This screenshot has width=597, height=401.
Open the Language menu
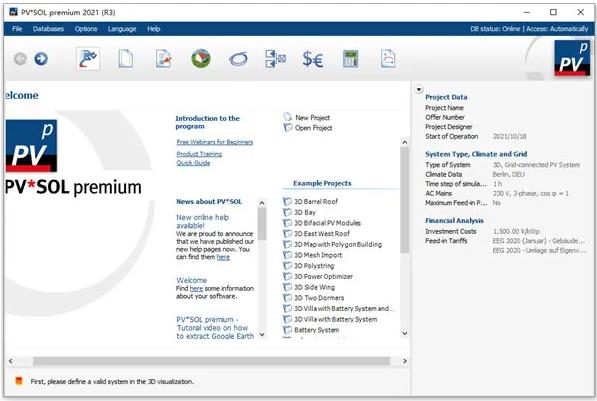[x=122, y=29]
